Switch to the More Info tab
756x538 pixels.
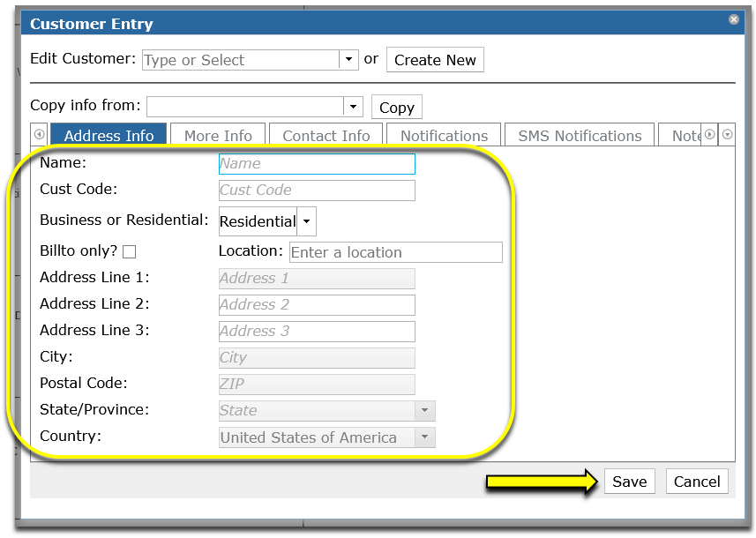pos(218,136)
